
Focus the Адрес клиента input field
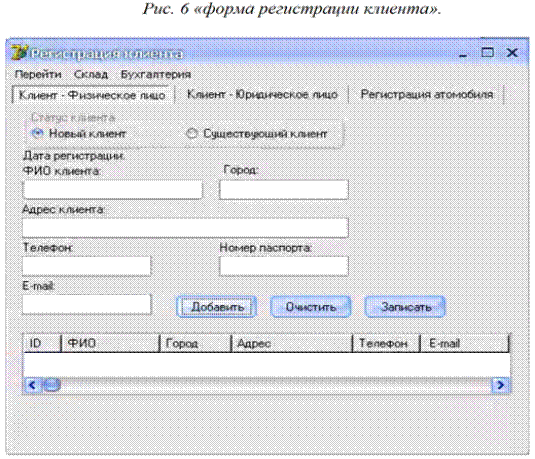185,228
